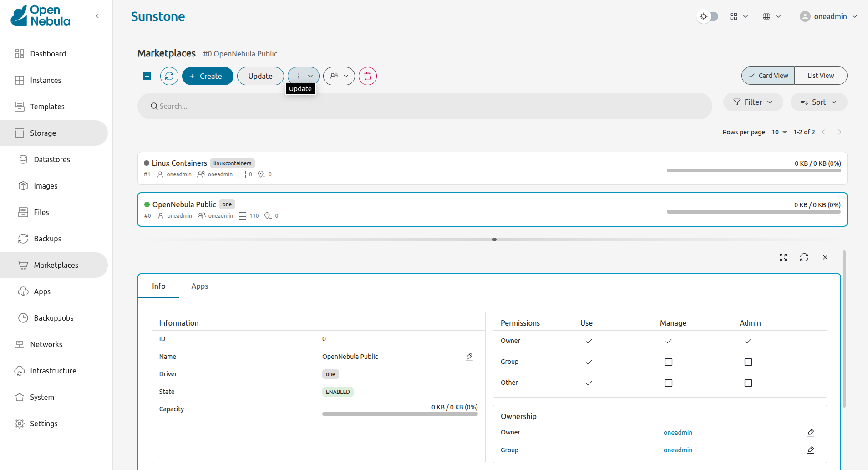Open Datastores in the sidebar
Screen dimensions: 868x470
pyautogui.click(x=54, y=159)
